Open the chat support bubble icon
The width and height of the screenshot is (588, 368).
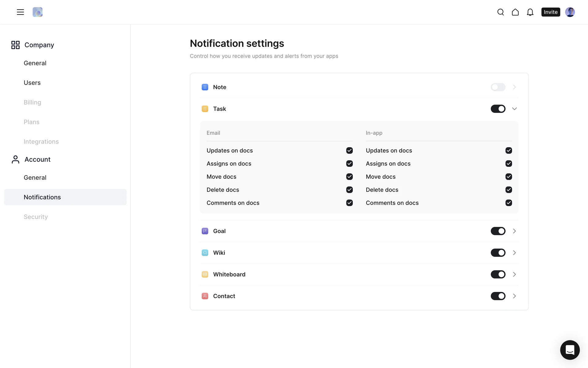(x=570, y=350)
